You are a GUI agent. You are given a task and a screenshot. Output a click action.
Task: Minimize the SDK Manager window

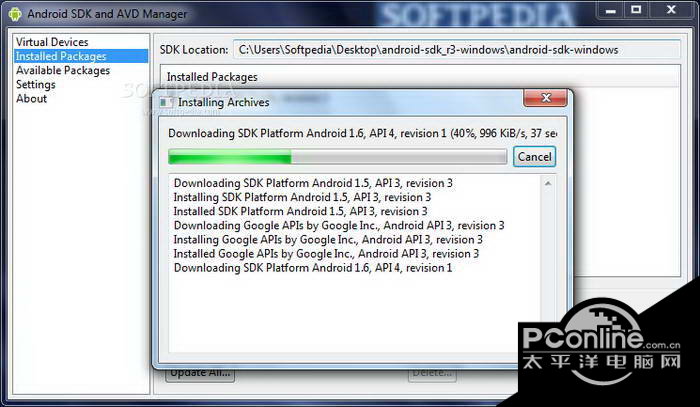coord(611,10)
